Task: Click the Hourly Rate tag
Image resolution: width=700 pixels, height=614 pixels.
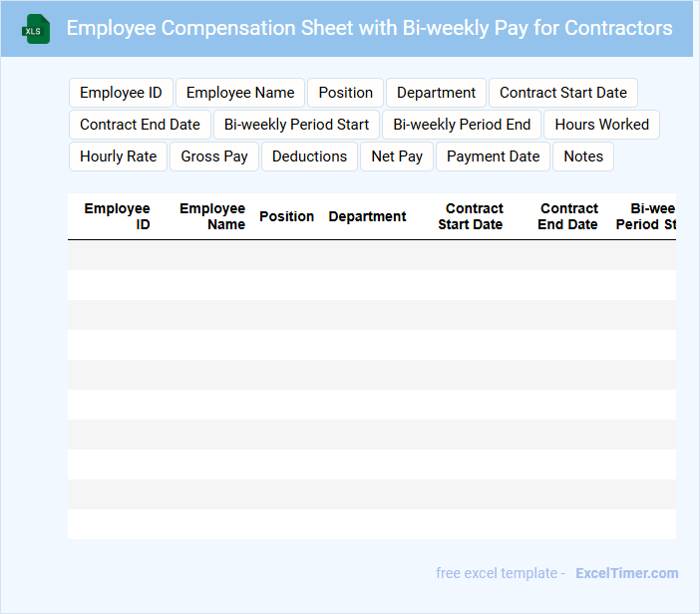Action: [x=118, y=156]
